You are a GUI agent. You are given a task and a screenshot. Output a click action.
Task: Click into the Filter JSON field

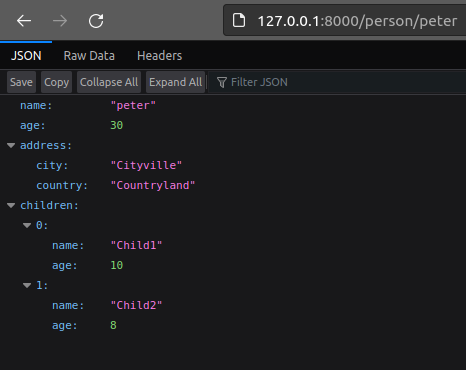[337, 82]
